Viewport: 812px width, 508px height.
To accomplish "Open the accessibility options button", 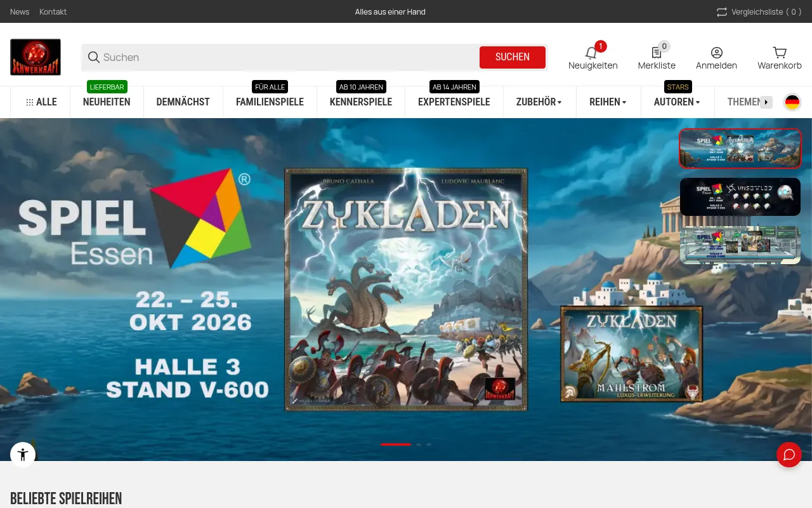I will (23, 455).
